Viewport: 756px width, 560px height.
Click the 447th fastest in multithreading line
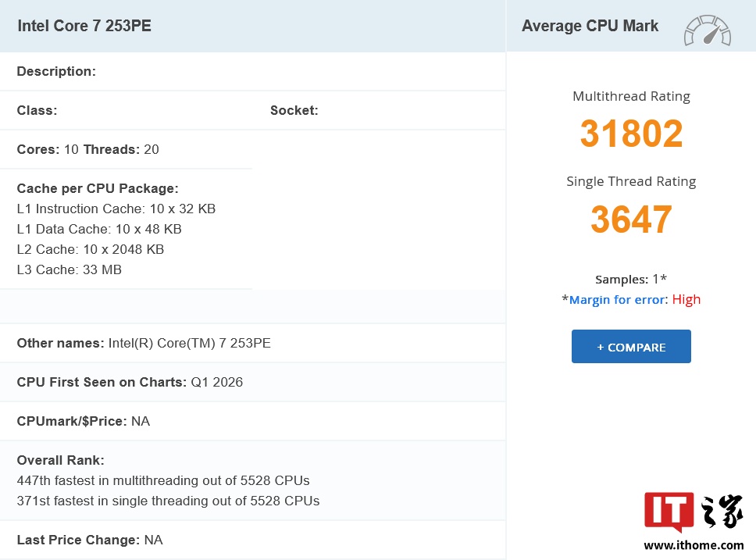tap(162, 480)
